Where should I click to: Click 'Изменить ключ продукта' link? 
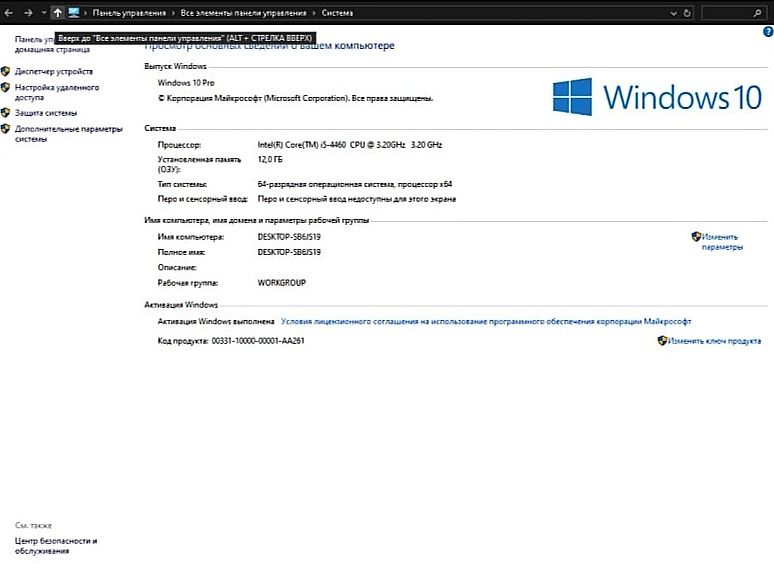[714, 341]
